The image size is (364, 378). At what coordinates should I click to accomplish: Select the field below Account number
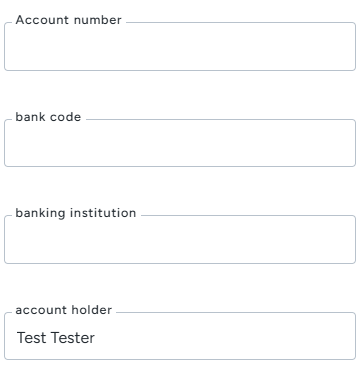pos(180,143)
